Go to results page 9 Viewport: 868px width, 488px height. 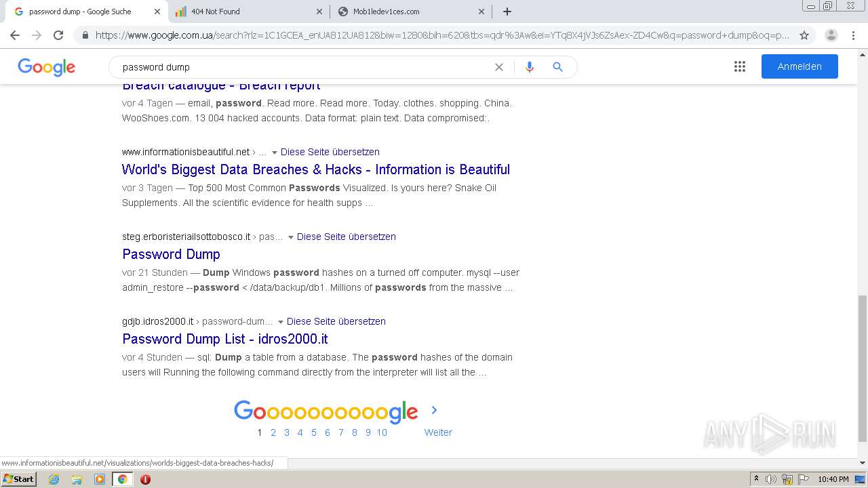tap(368, 432)
